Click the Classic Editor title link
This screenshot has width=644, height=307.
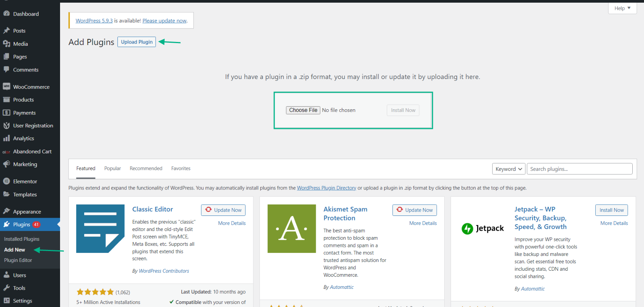click(153, 209)
